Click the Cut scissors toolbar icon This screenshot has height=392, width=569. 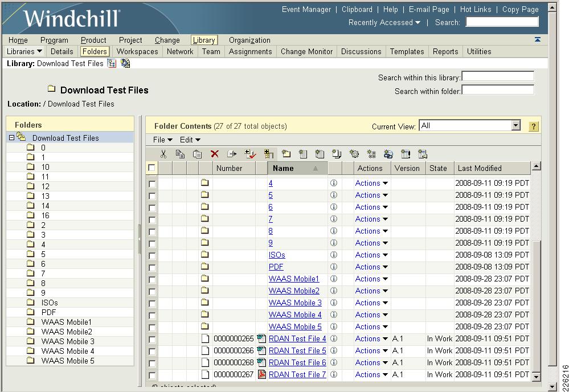pos(163,154)
